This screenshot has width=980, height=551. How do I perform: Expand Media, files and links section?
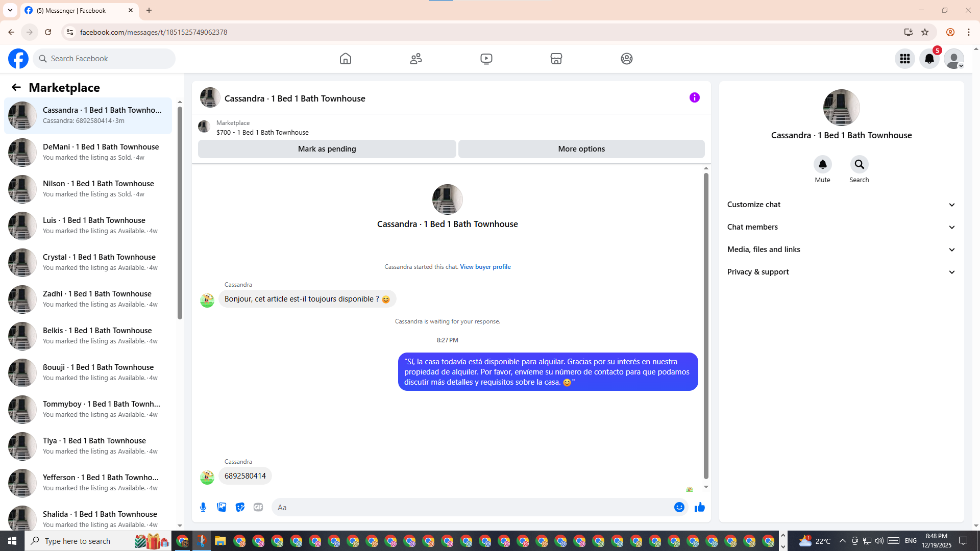(841, 249)
